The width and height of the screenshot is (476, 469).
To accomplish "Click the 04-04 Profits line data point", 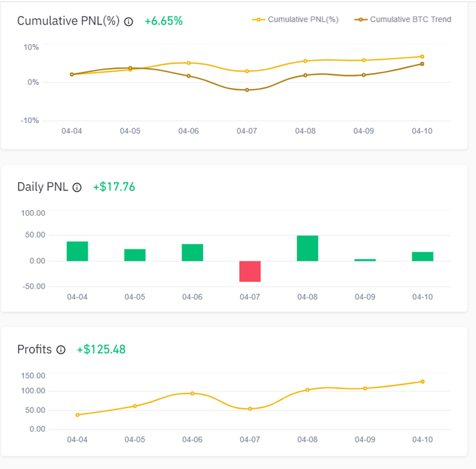I will tap(77, 415).
